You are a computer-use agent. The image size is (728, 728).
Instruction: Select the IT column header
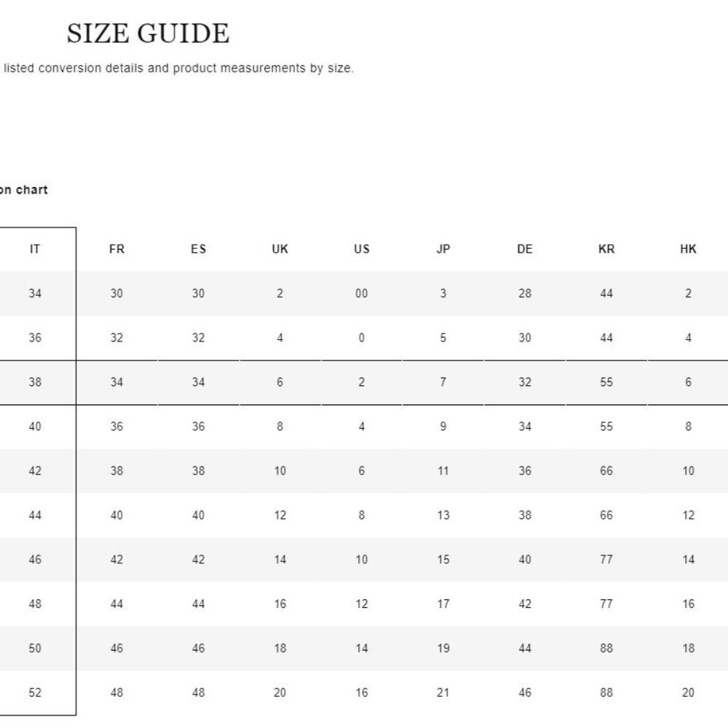point(35,249)
